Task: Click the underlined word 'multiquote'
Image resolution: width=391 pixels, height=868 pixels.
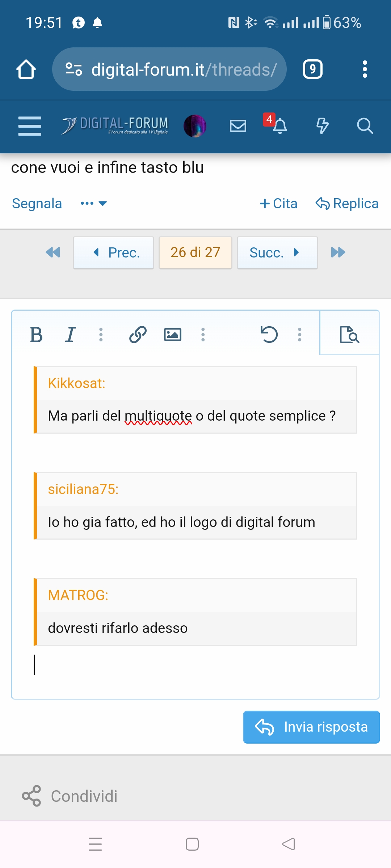Action: point(158,416)
